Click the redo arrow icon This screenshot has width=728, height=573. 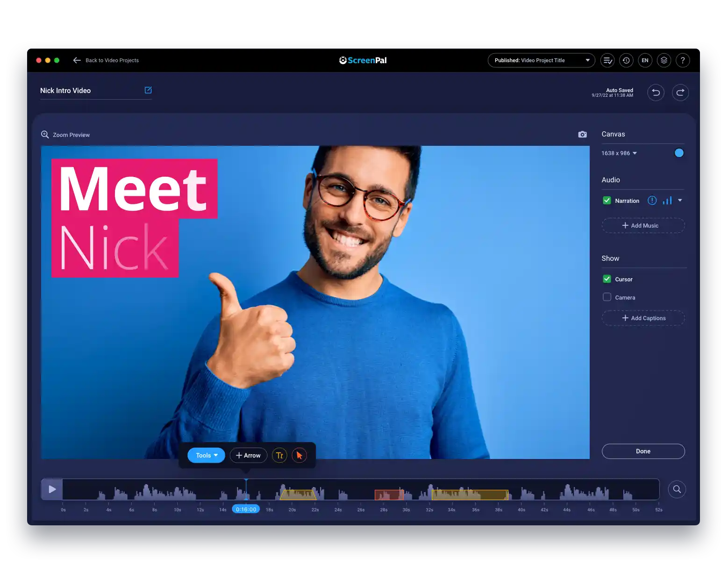click(x=680, y=93)
